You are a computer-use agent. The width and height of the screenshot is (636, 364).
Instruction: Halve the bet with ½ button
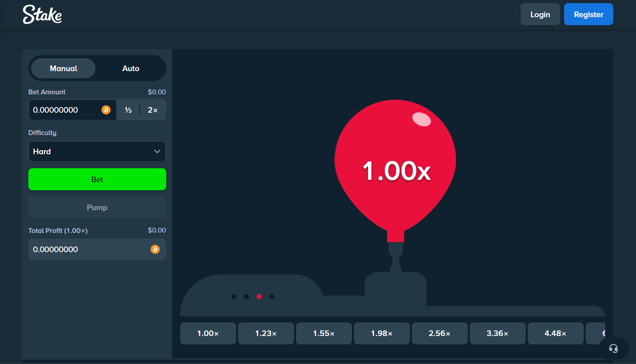point(128,110)
